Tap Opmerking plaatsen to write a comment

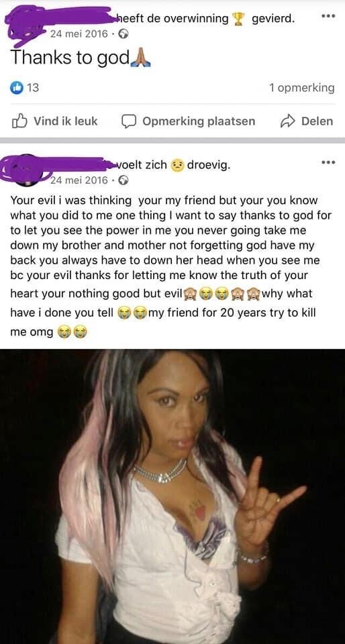(x=189, y=121)
